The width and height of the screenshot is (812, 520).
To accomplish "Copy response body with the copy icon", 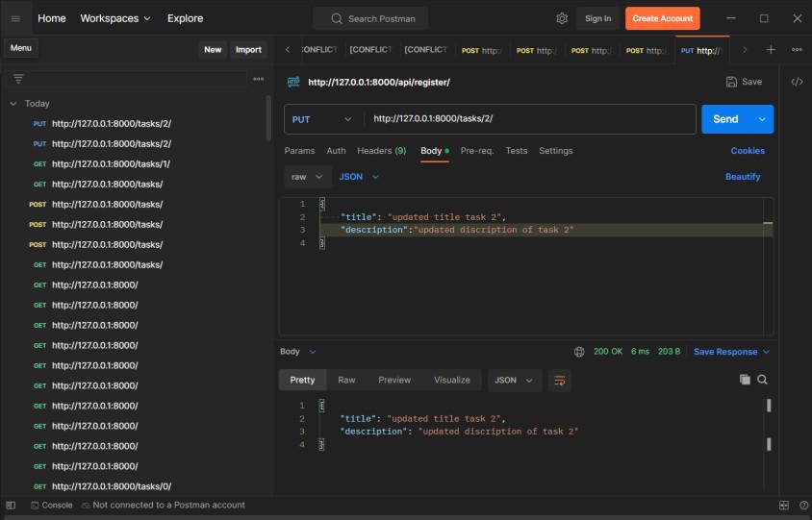I will tap(745, 380).
